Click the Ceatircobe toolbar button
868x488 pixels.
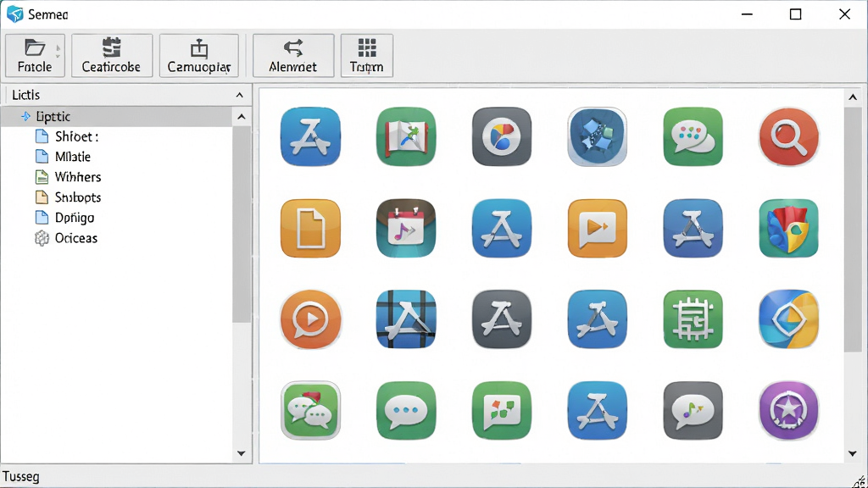click(x=111, y=55)
